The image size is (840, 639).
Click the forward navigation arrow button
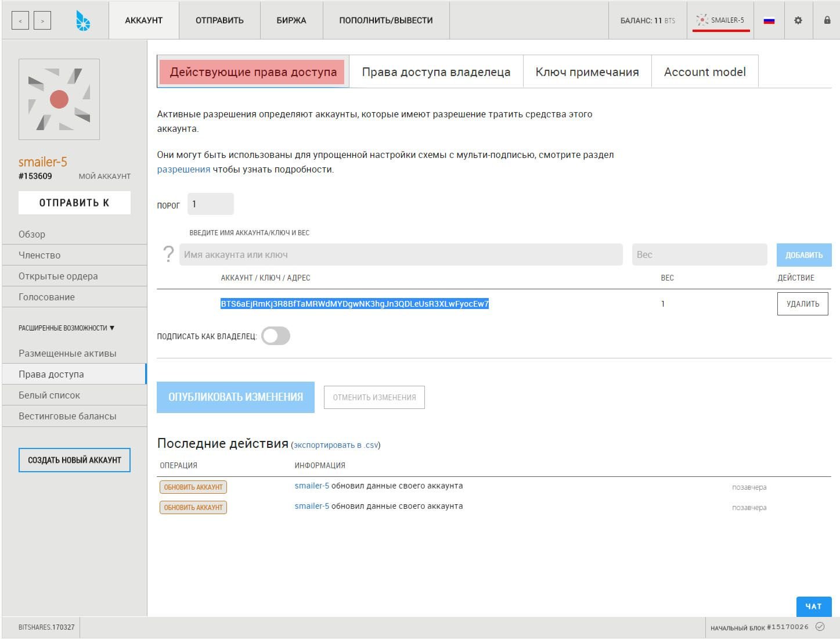[x=42, y=21]
